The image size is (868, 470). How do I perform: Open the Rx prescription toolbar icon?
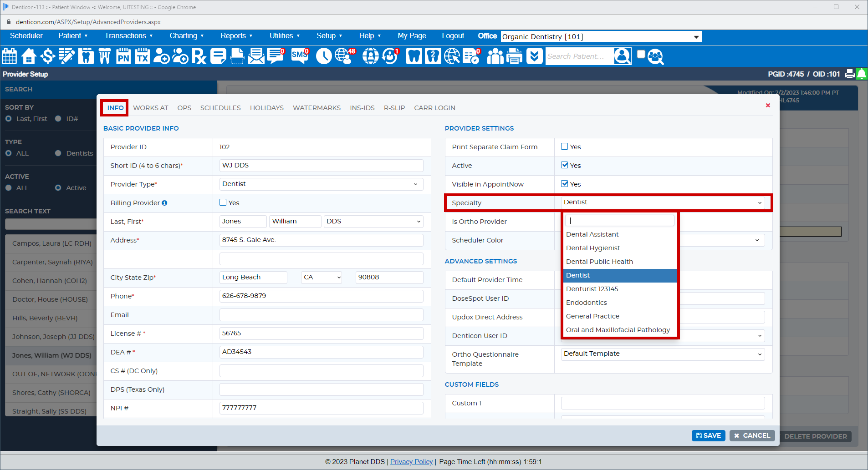[x=199, y=56]
